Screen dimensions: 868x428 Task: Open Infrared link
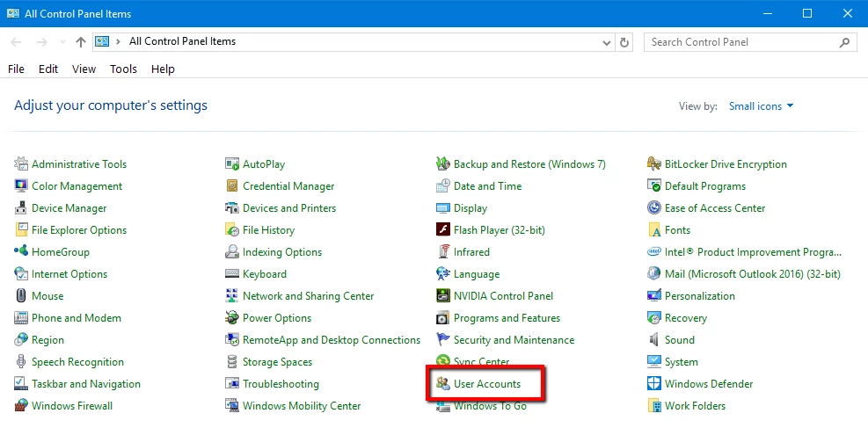471,252
